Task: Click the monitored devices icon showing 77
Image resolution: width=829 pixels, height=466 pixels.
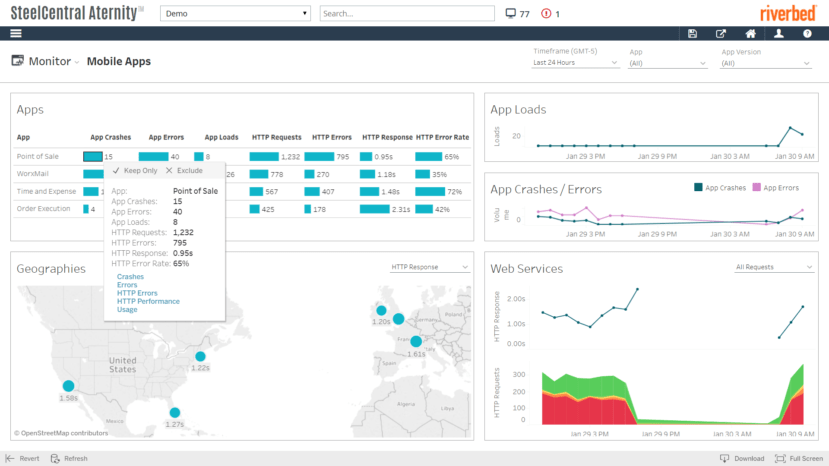Action: tap(510, 13)
